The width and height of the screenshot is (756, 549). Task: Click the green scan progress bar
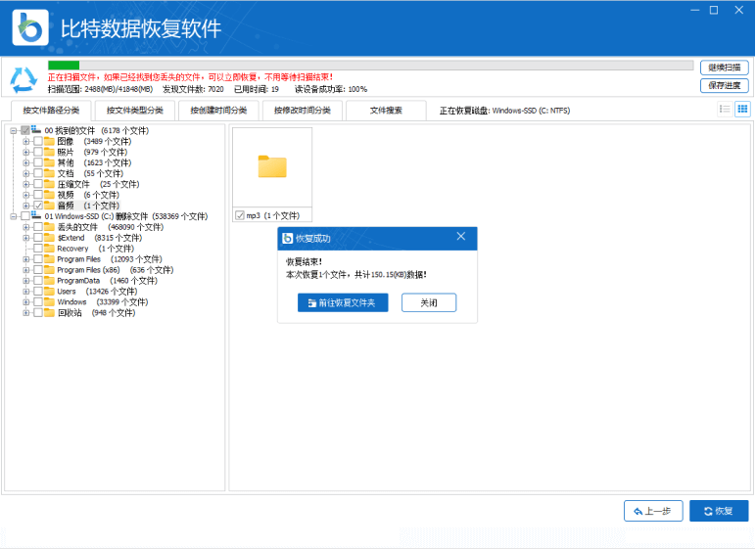click(x=64, y=65)
